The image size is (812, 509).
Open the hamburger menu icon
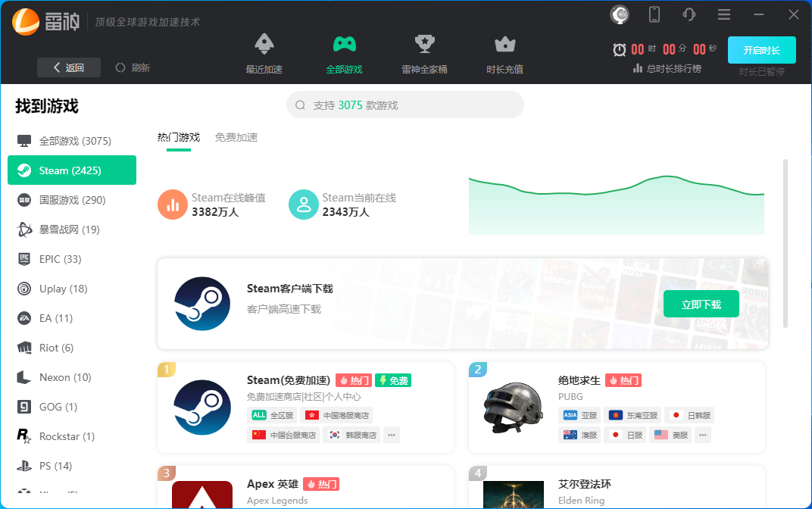pyautogui.click(x=724, y=14)
